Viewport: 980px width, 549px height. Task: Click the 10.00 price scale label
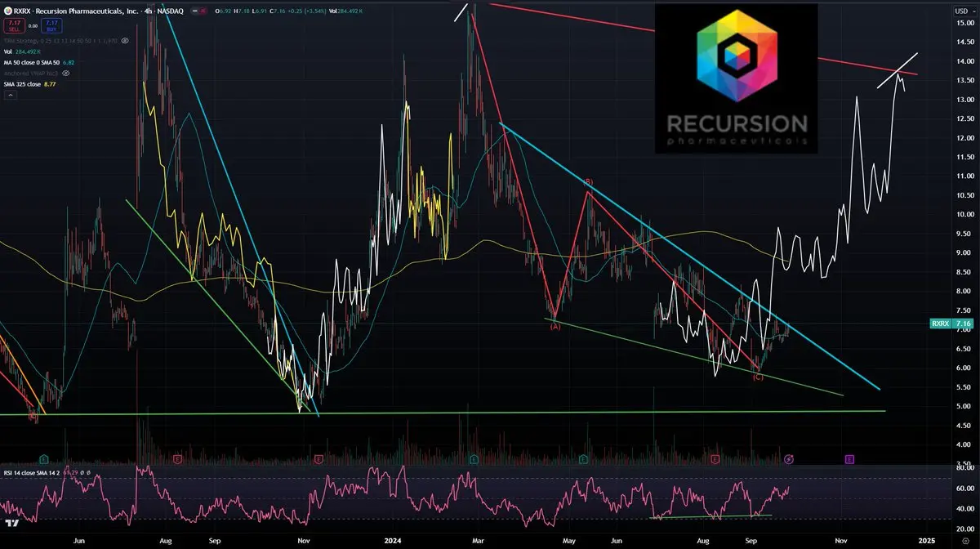(x=967, y=214)
